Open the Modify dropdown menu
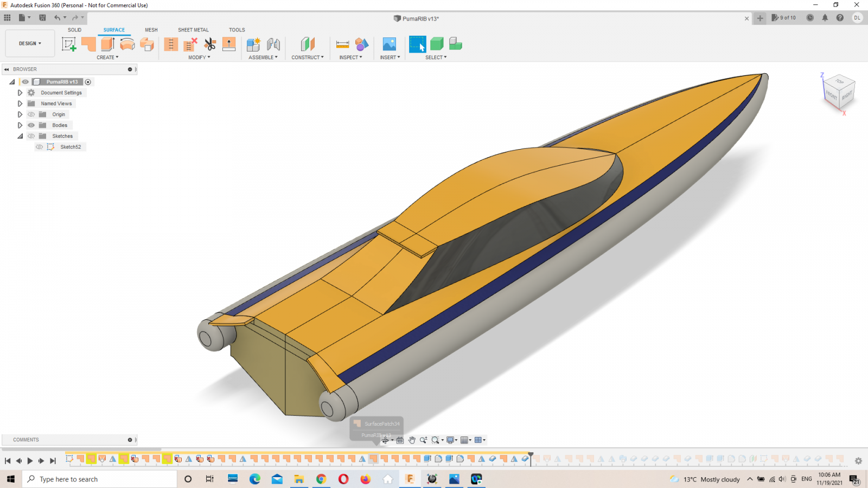868x488 pixels. tap(199, 57)
